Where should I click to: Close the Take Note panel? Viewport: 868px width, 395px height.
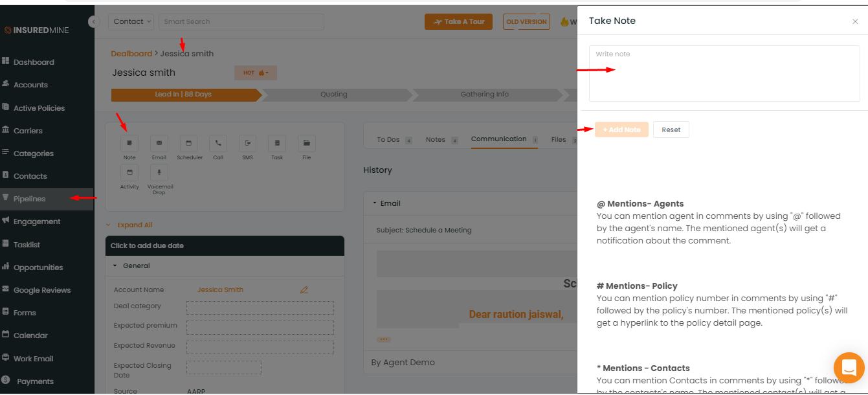(855, 21)
